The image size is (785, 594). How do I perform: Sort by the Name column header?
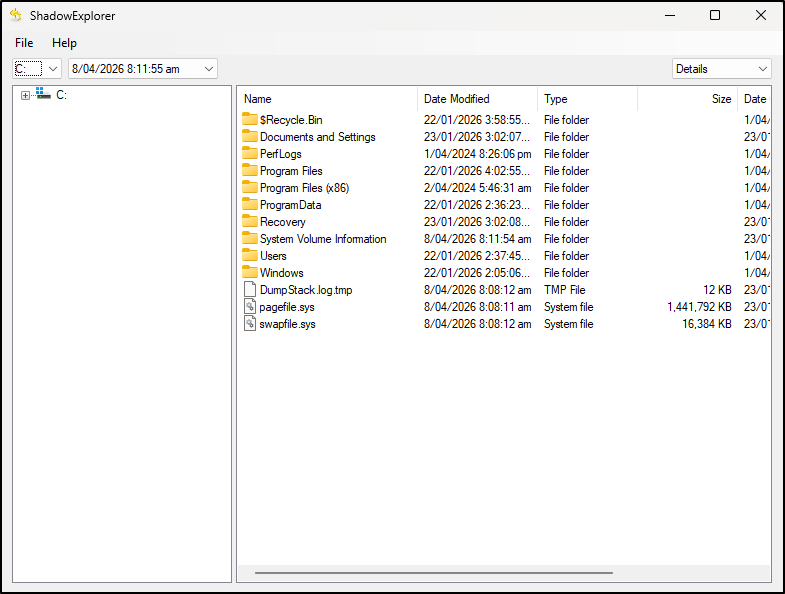click(327, 99)
